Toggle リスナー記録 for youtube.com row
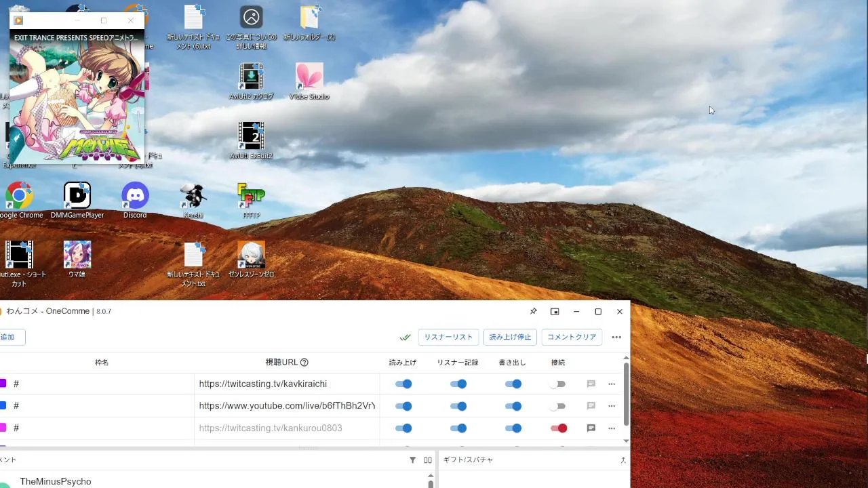Image resolution: width=868 pixels, height=488 pixels. click(458, 406)
